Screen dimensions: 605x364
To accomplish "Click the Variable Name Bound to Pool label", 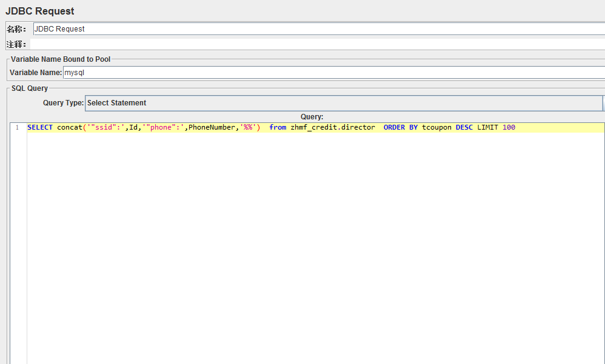I will (61, 59).
